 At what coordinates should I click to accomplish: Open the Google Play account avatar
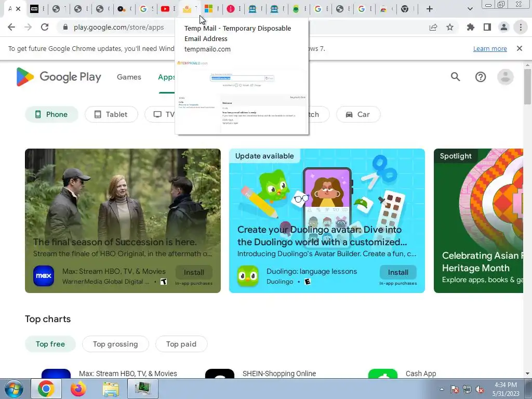click(505, 77)
